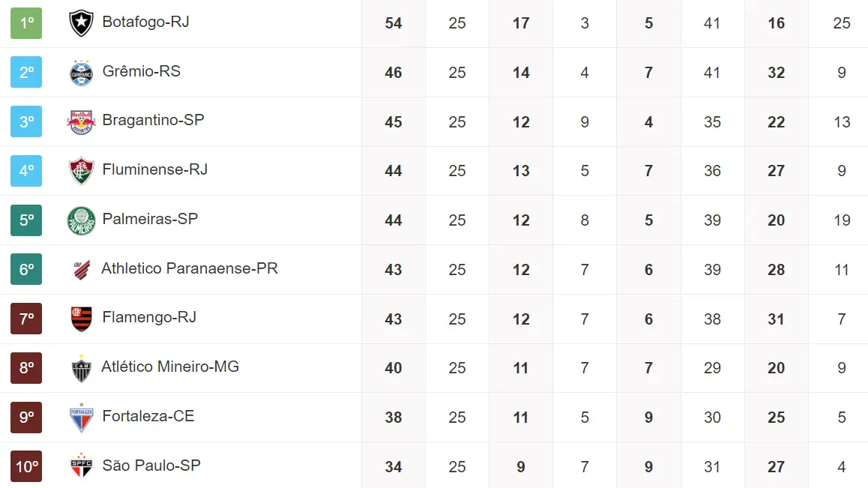The height and width of the screenshot is (488, 868).
Task: Click the light blue 2º position badge
Action: tap(26, 73)
